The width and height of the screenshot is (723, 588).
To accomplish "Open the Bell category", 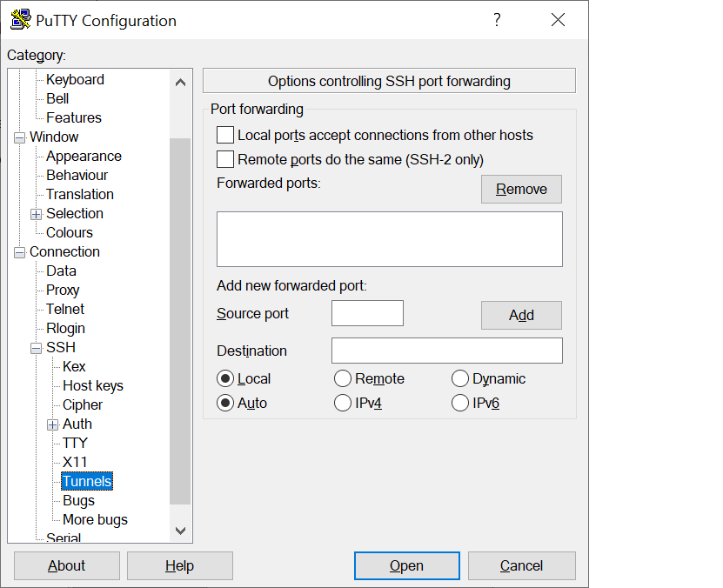I will [57, 98].
